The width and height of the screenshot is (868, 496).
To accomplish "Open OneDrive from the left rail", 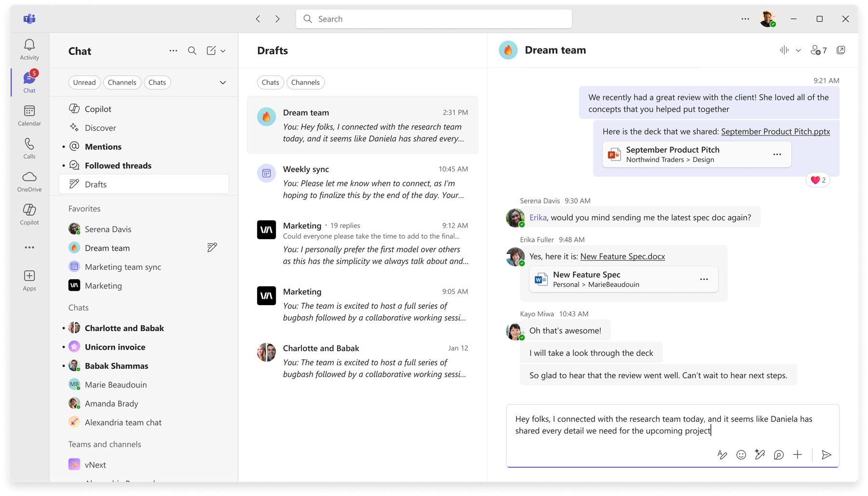I will click(29, 181).
